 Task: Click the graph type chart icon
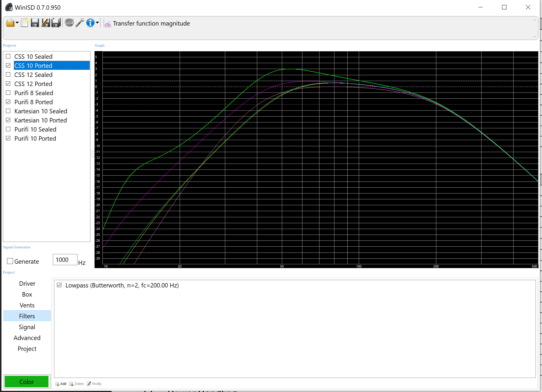coord(108,23)
